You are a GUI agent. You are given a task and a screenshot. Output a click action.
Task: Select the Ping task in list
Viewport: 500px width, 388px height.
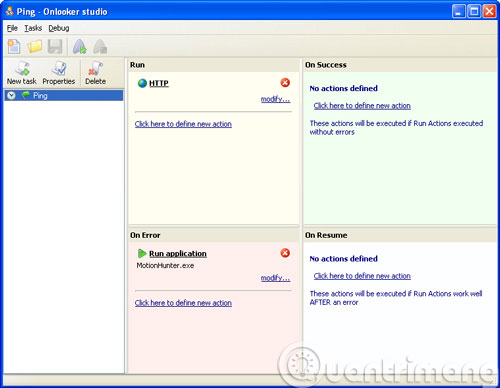point(63,96)
